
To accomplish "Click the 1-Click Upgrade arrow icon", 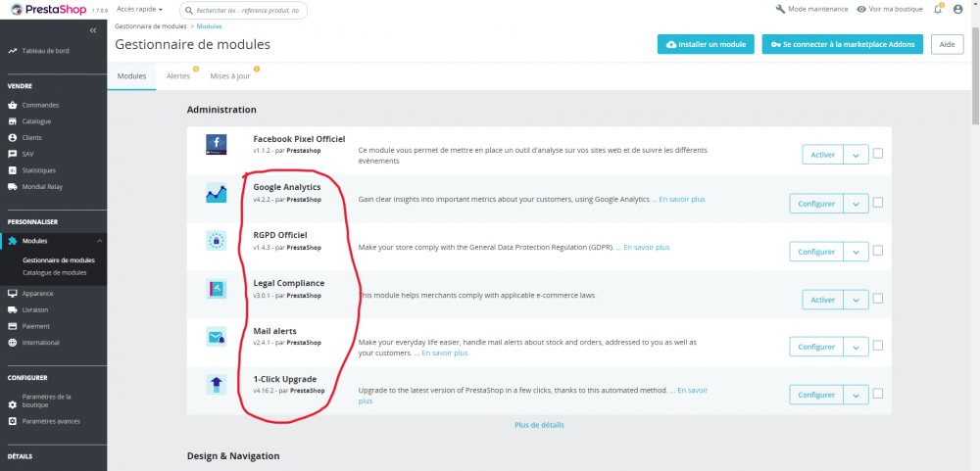I will (217, 385).
